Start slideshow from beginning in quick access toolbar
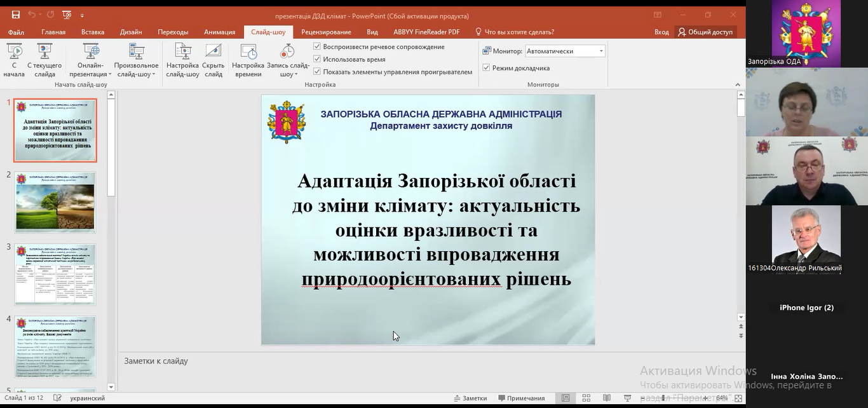 [67, 15]
